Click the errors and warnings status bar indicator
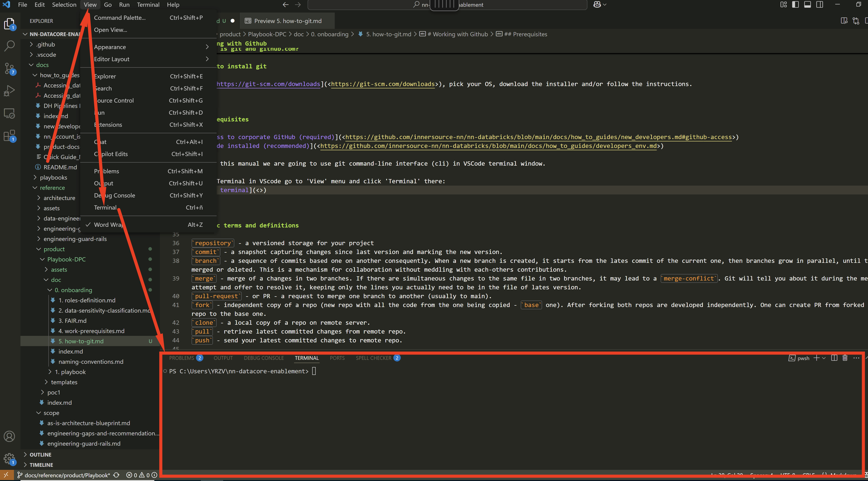This screenshot has width=868, height=481. tap(142, 475)
